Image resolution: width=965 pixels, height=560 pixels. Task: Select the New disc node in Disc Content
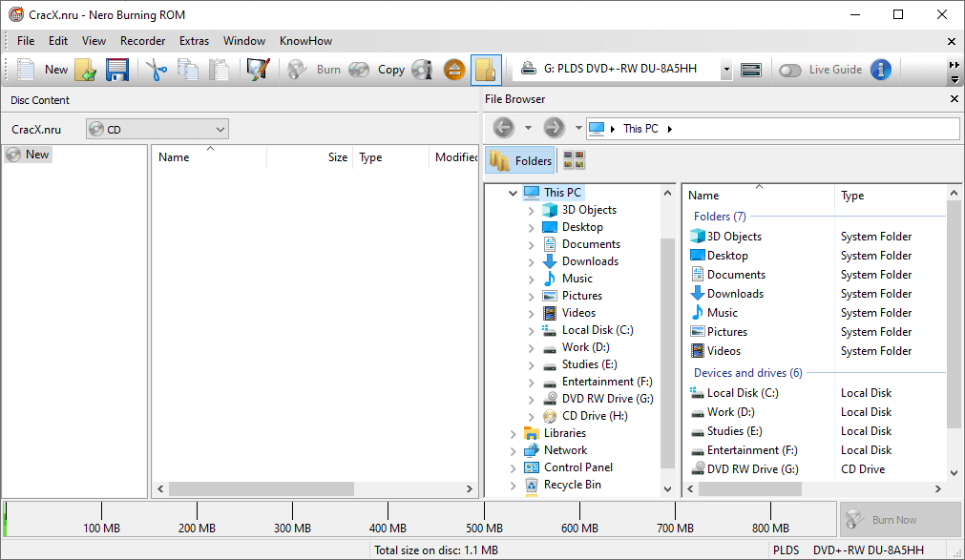tap(28, 155)
